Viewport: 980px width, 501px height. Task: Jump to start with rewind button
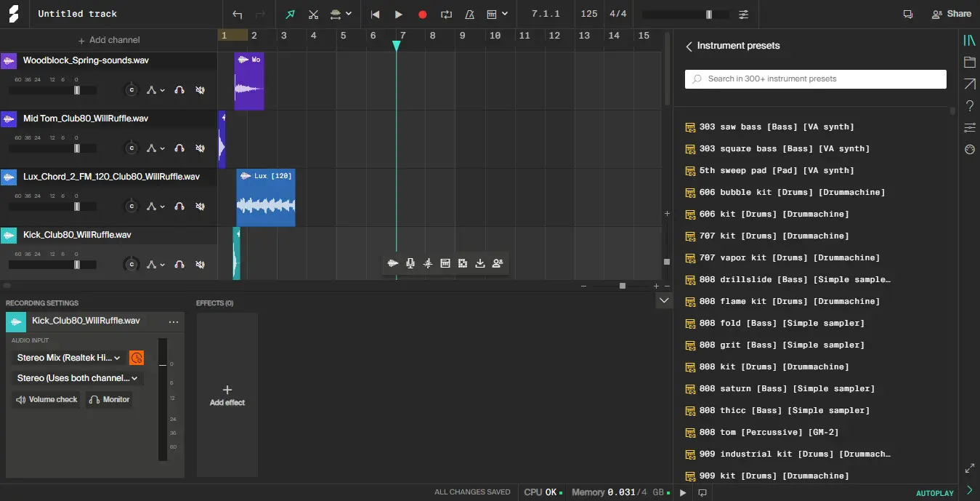tap(376, 14)
